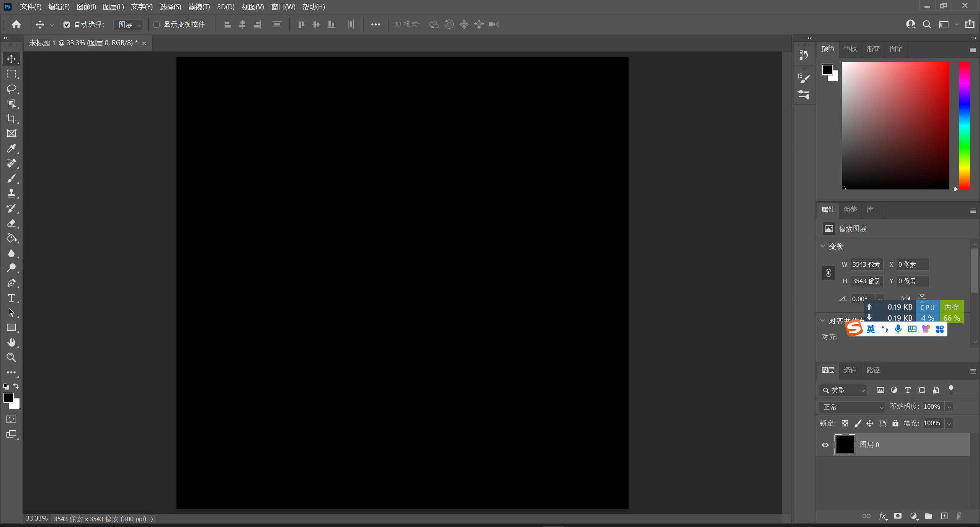
Task: Switch to the Channels tab
Action: (850, 370)
